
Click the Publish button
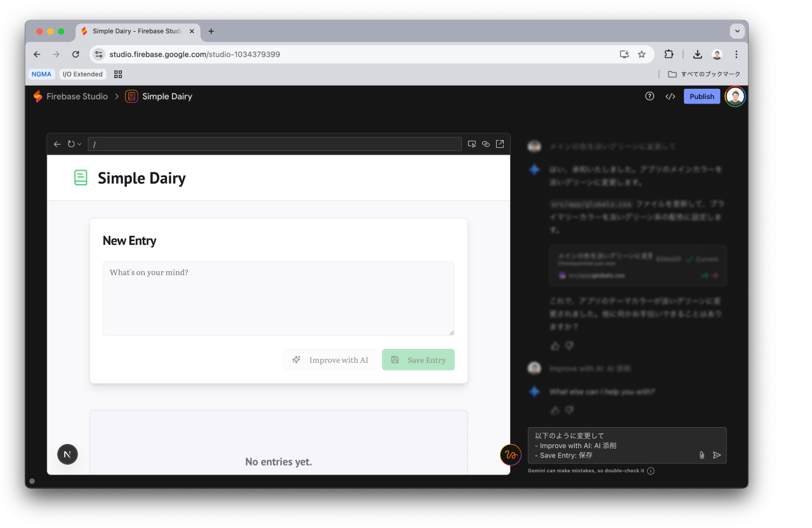pos(701,96)
